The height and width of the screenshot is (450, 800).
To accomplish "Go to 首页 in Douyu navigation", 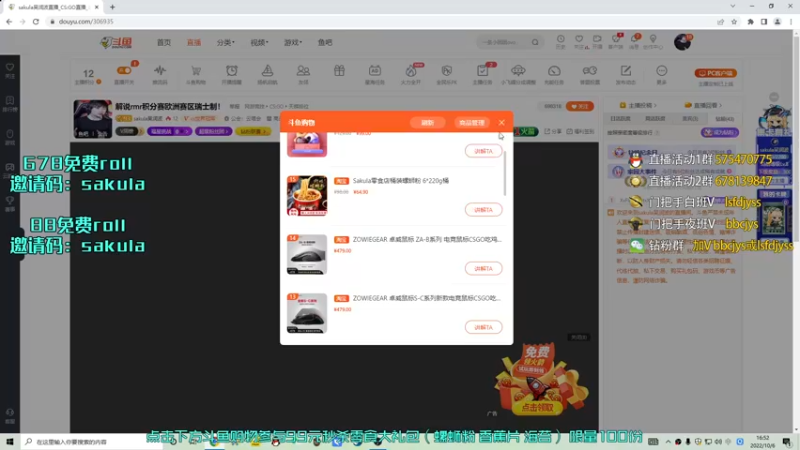I will tap(164, 42).
